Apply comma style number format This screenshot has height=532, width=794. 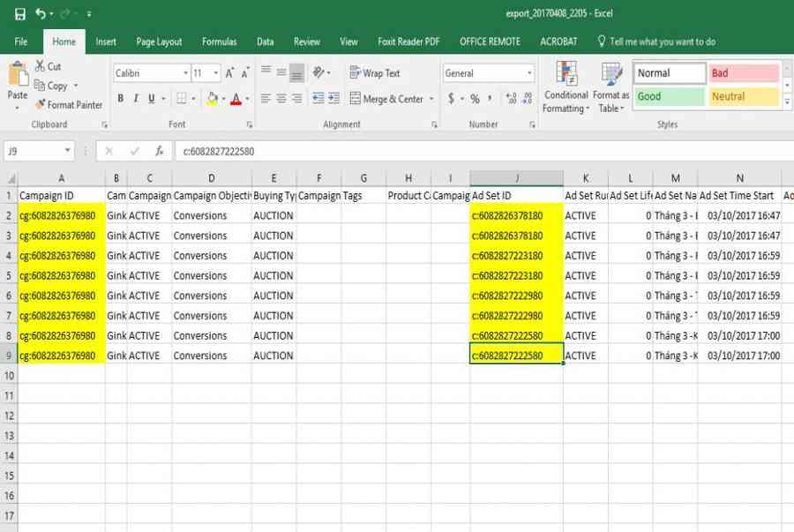click(491, 98)
